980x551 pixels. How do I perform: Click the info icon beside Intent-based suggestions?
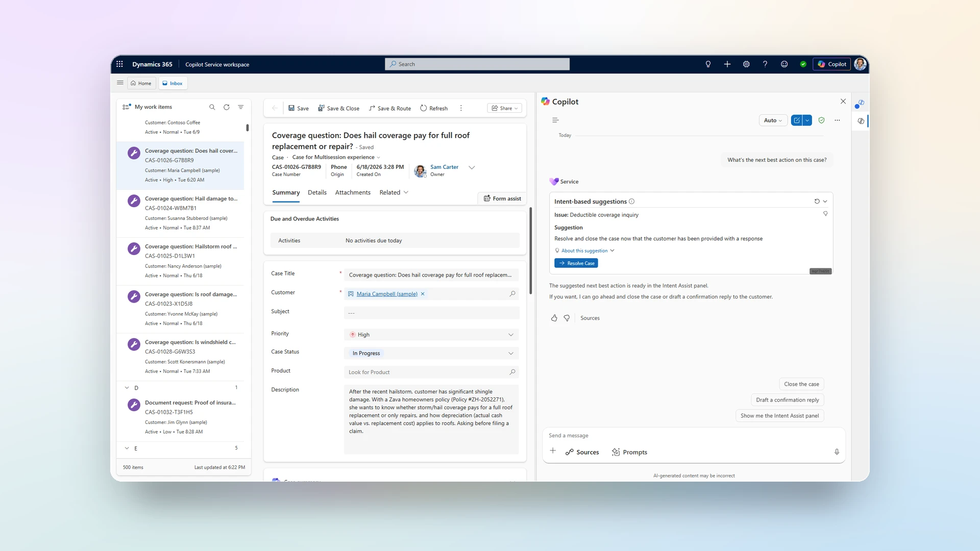(631, 202)
